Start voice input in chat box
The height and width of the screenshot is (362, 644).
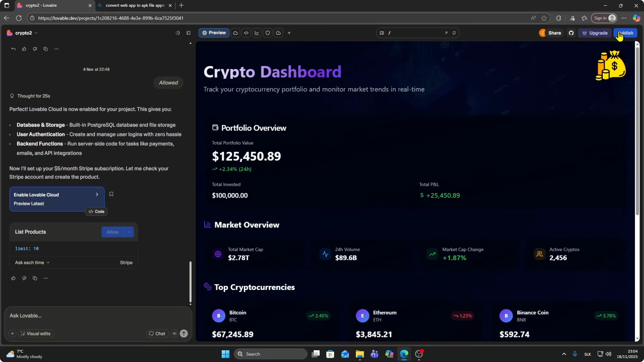pos(174,333)
